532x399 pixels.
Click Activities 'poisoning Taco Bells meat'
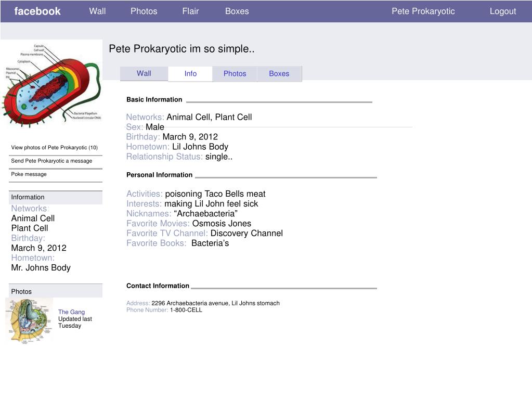click(x=215, y=194)
